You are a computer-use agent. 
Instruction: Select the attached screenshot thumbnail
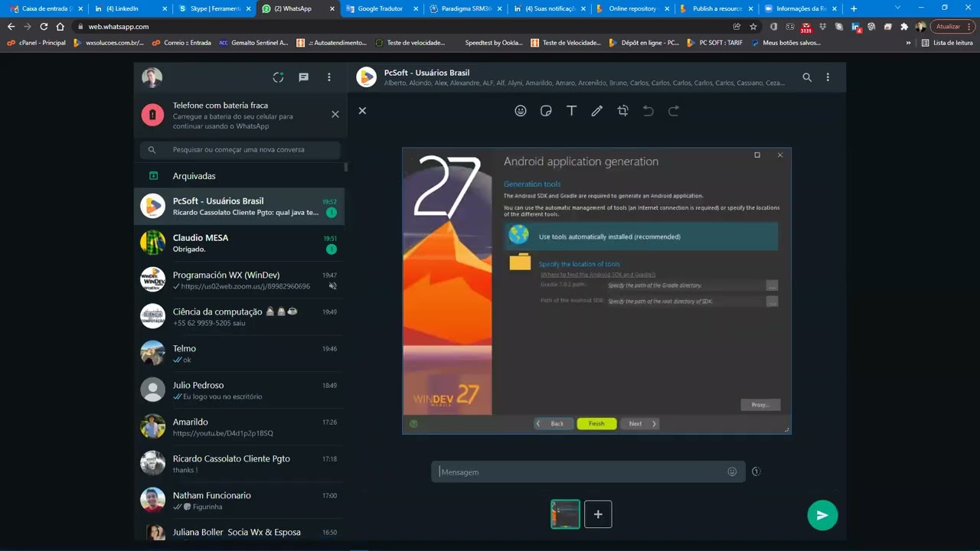[x=565, y=514]
